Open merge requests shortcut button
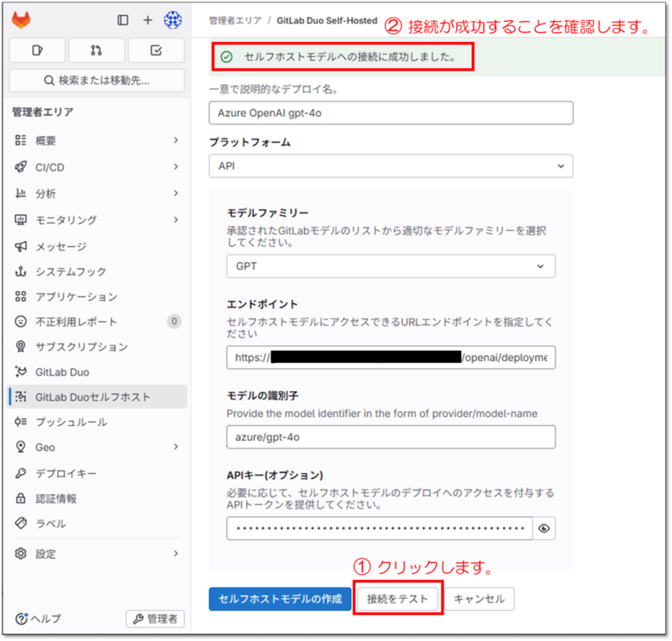 (x=97, y=50)
